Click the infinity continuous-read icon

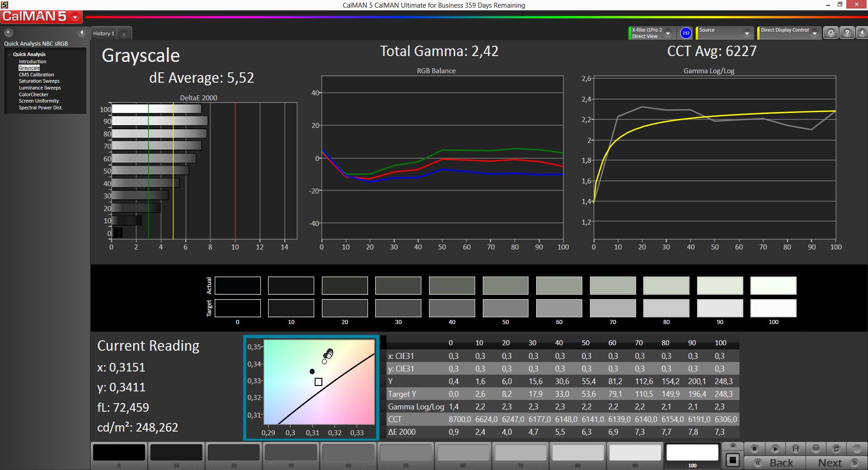click(x=816, y=449)
